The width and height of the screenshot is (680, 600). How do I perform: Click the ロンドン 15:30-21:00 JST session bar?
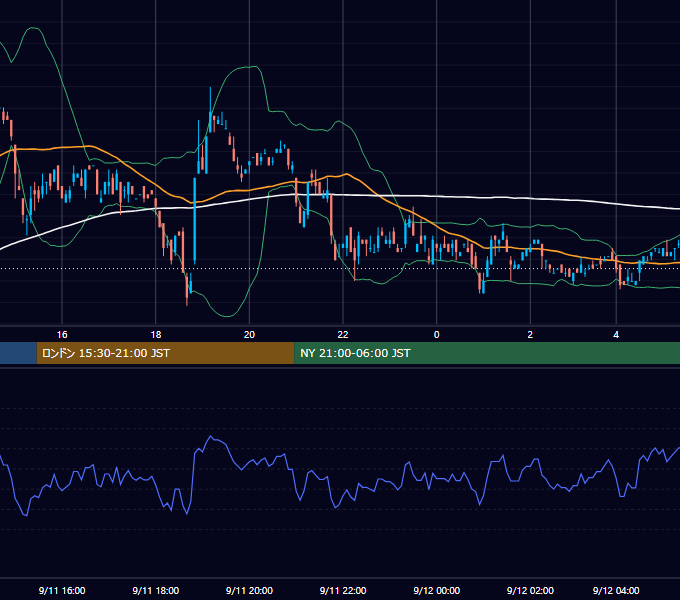click(165, 353)
